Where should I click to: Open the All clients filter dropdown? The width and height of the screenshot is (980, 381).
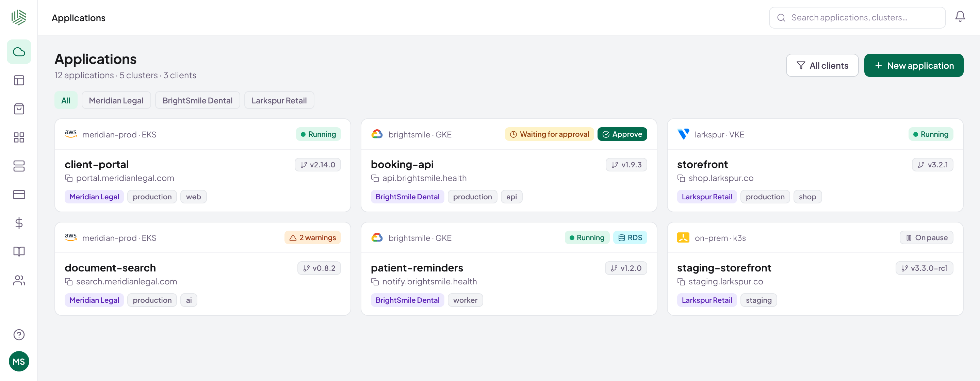(822, 65)
